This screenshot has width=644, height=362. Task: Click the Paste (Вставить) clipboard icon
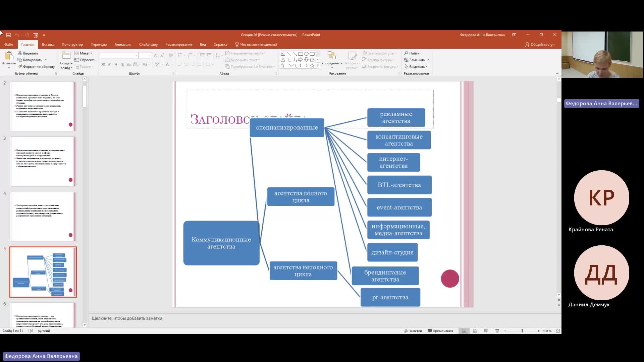[x=9, y=56]
